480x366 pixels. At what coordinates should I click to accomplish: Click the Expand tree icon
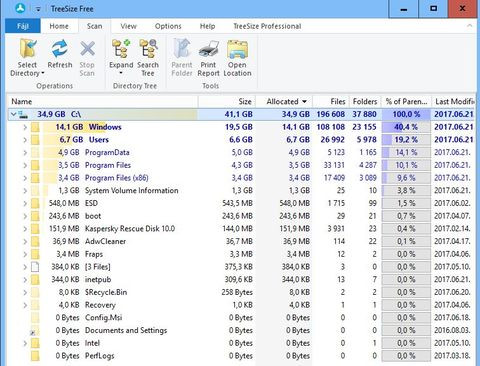[121, 49]
